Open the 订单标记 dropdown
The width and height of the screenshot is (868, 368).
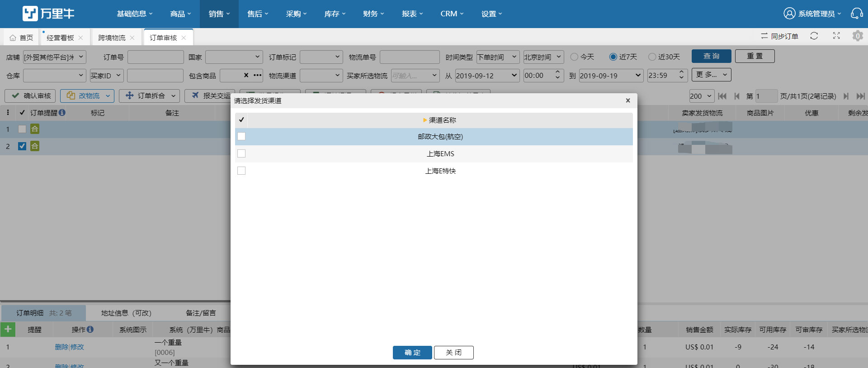click(321, 57)
